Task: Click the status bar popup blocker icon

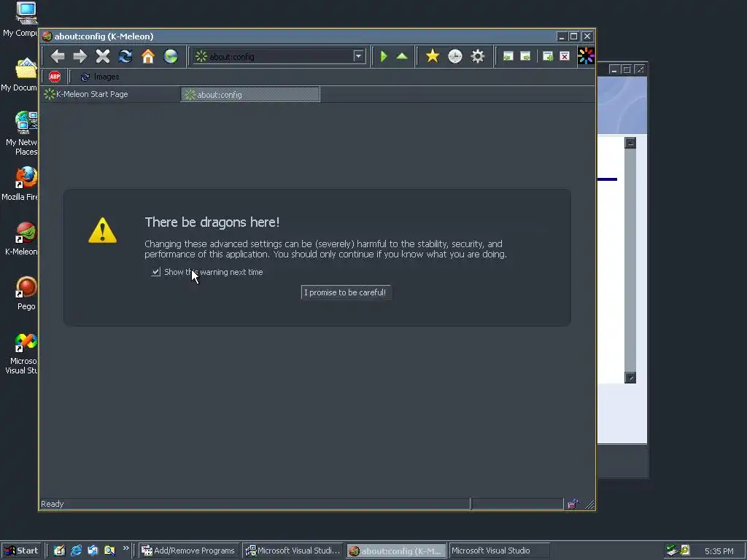Action: 572,504
